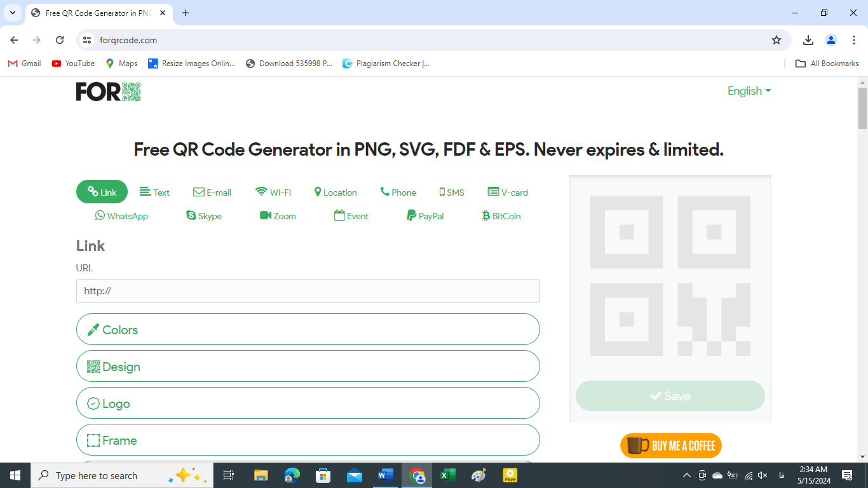
Task: Open the Windows Start menu
Action: point(15,475)
